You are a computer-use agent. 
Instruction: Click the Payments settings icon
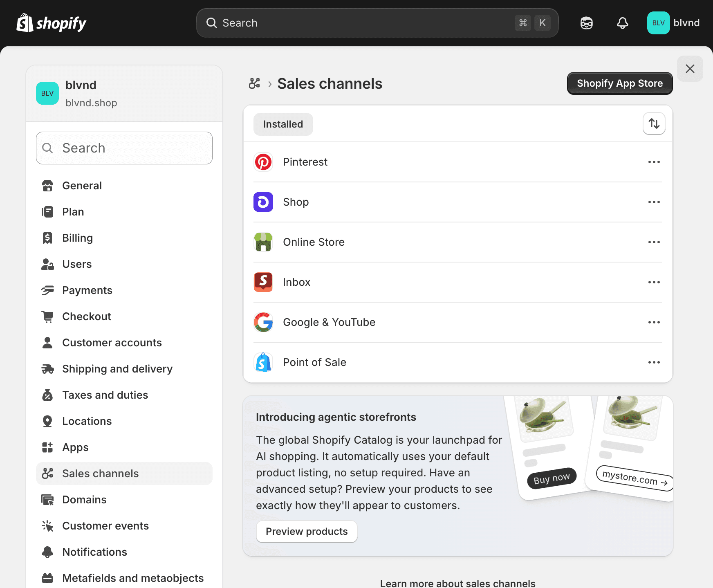(47, 290)
